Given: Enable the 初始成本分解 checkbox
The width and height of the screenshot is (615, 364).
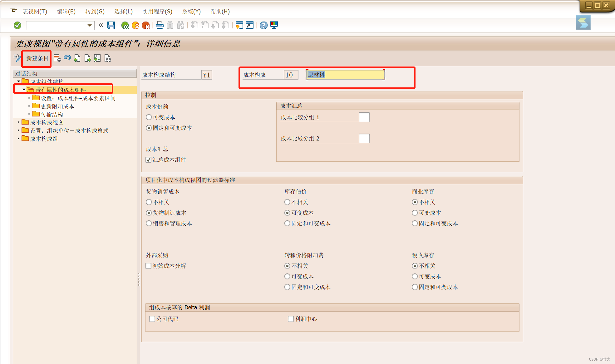Looking at the screenshot, I should click(x=149, y=266).
